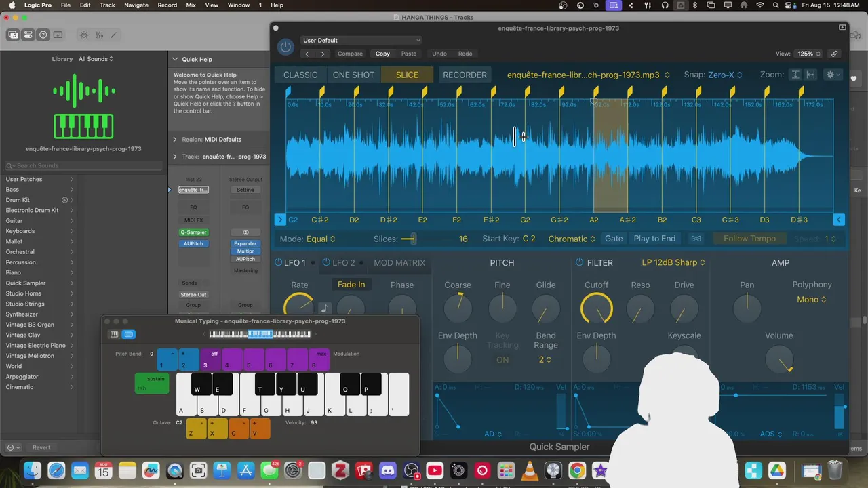Toggle Follow Tempo button
Screen dimensions: 868x488
tap(749, 239)
